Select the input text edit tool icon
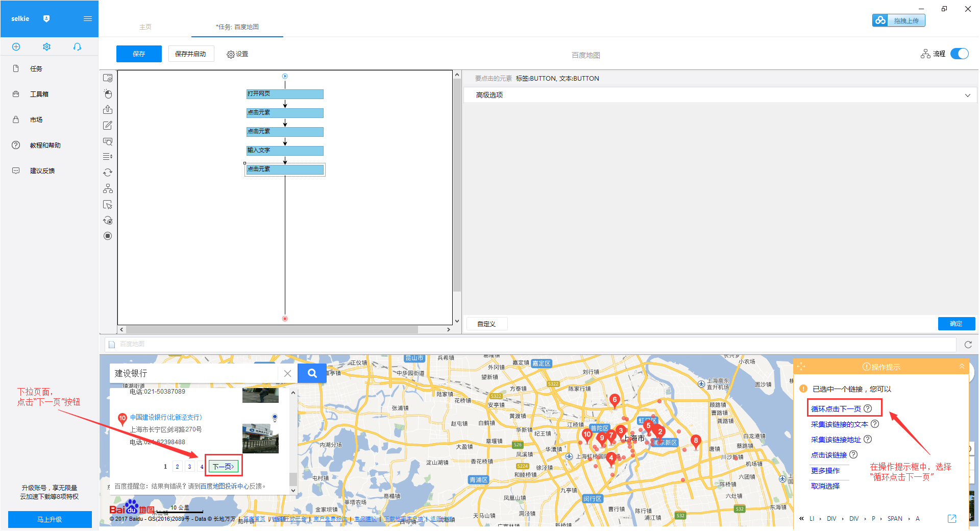 [x=108, y=126]
